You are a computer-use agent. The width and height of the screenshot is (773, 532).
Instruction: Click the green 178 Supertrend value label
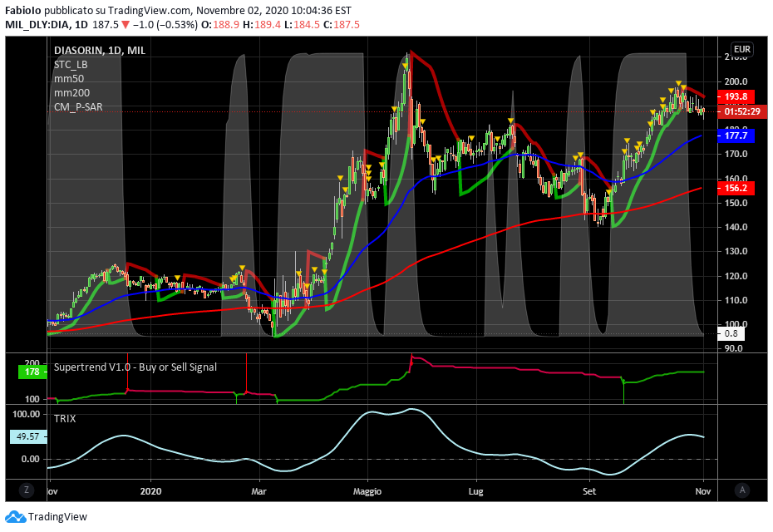click(32, 372)
